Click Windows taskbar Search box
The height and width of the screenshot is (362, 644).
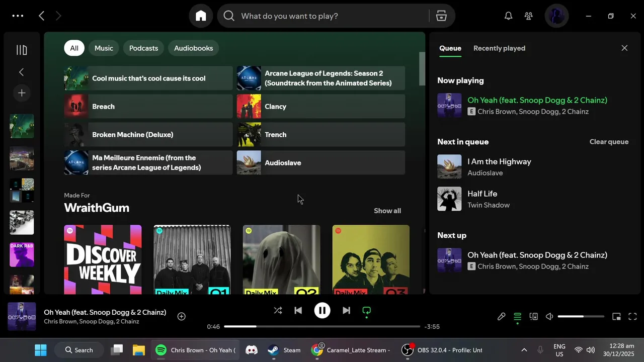(79, 350)
